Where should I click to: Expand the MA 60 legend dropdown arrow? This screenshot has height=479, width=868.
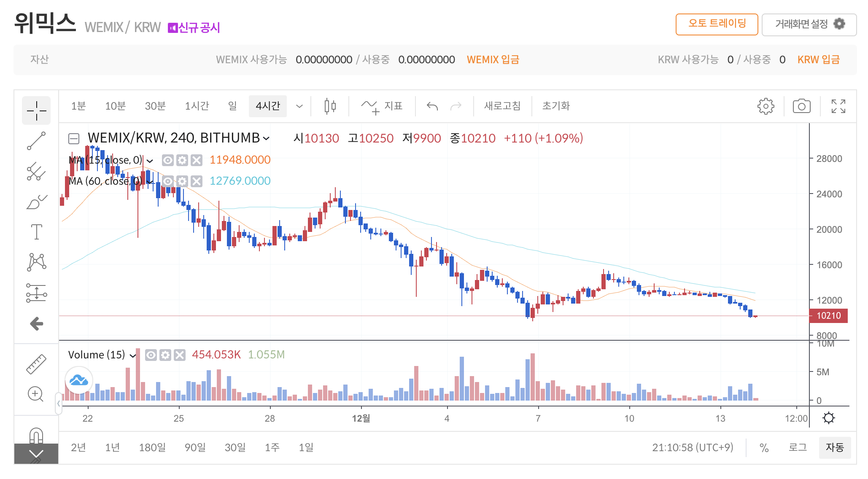tap(150, 182)
